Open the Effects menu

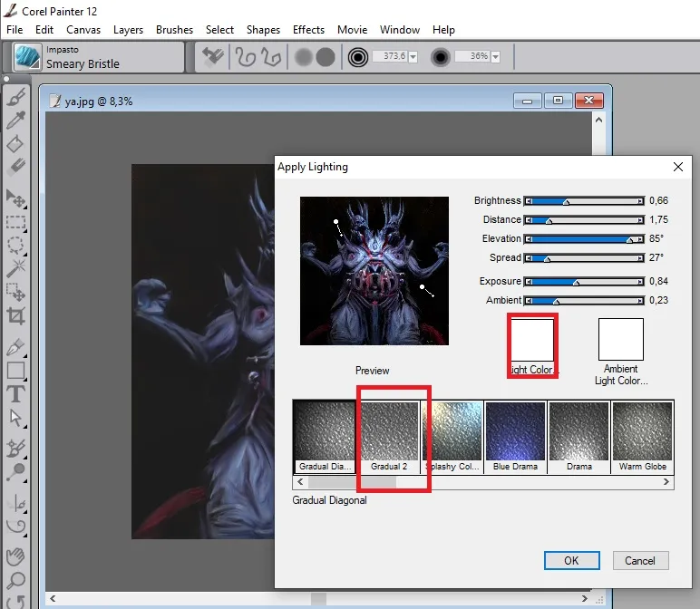coord(308,30)
